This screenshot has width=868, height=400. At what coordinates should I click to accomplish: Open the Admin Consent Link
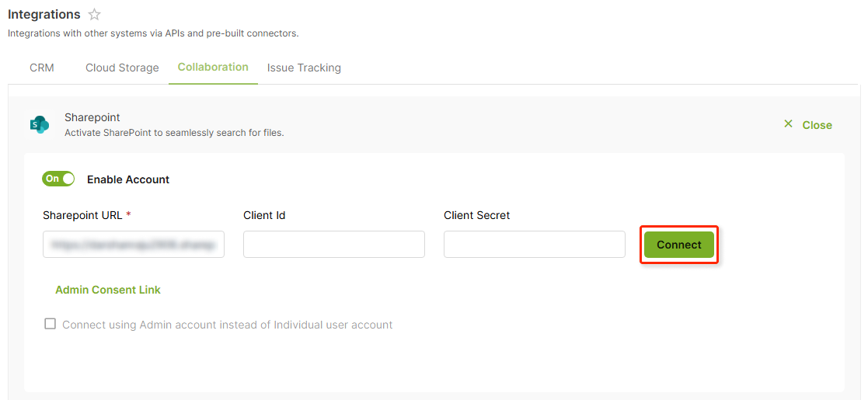pyautogui.click(x=108, y=290)
